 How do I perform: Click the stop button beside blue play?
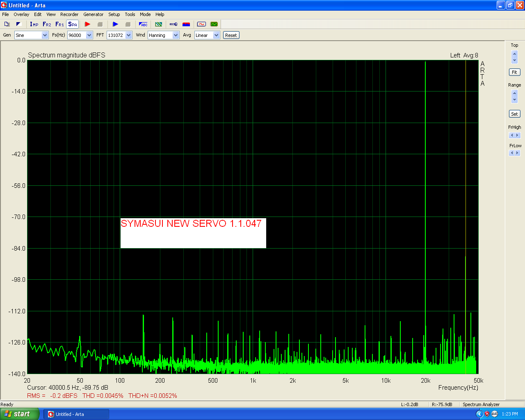128,24
